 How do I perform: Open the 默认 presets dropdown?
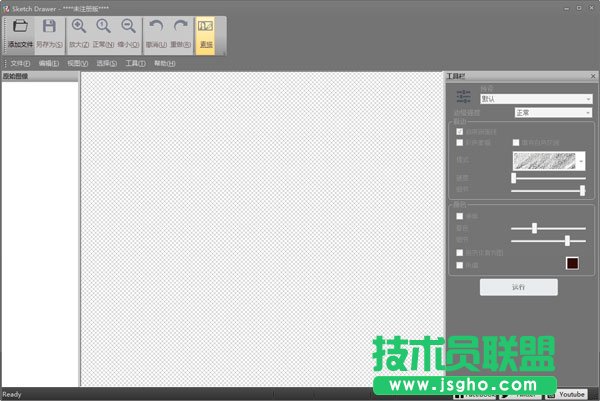536,99
